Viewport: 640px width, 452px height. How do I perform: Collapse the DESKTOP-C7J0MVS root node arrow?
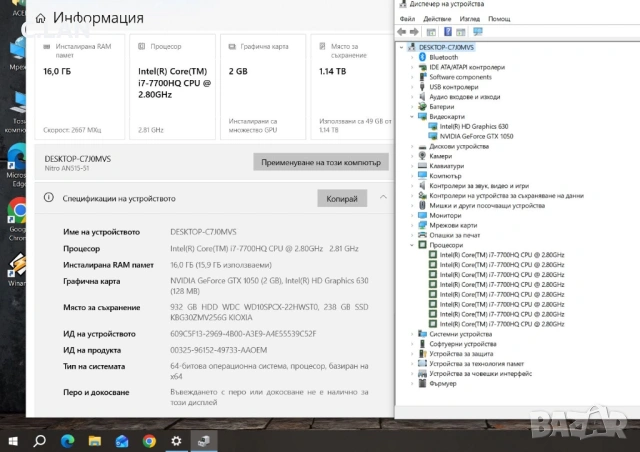pyautogui.click(x=402, y=47)
